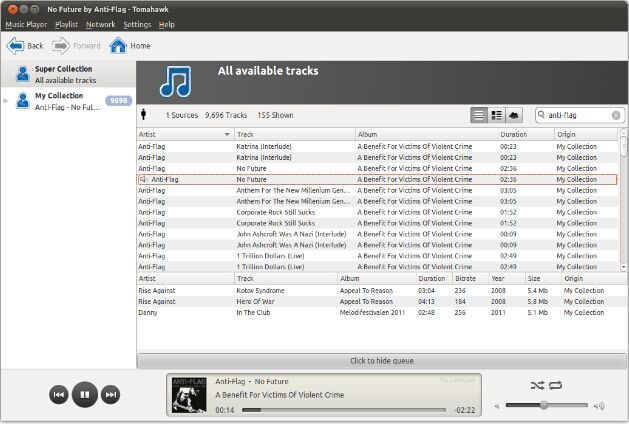
Task: Click the magnifier icon in search box
Action: pos(541,115)
